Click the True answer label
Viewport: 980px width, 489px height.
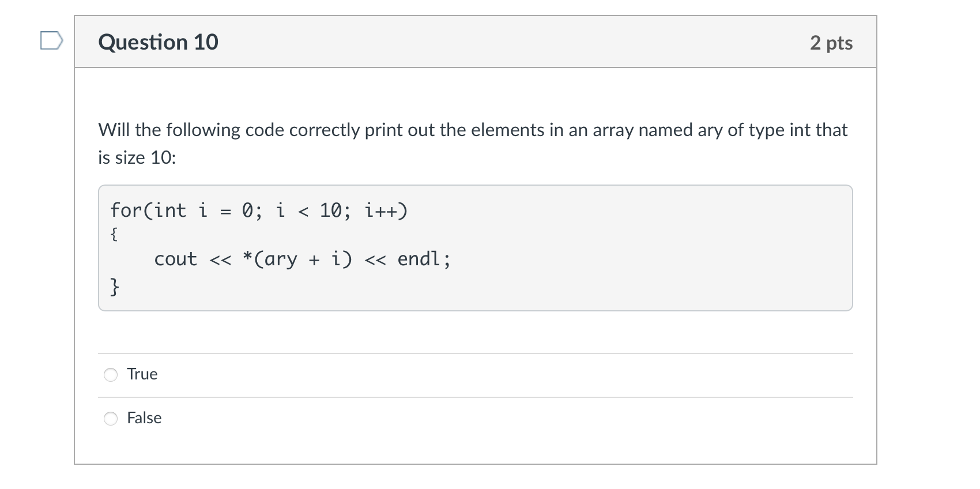click(142, 374)
